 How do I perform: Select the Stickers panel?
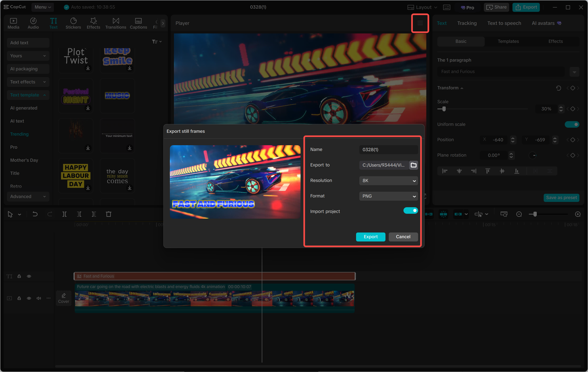click(x=73, y=23)
